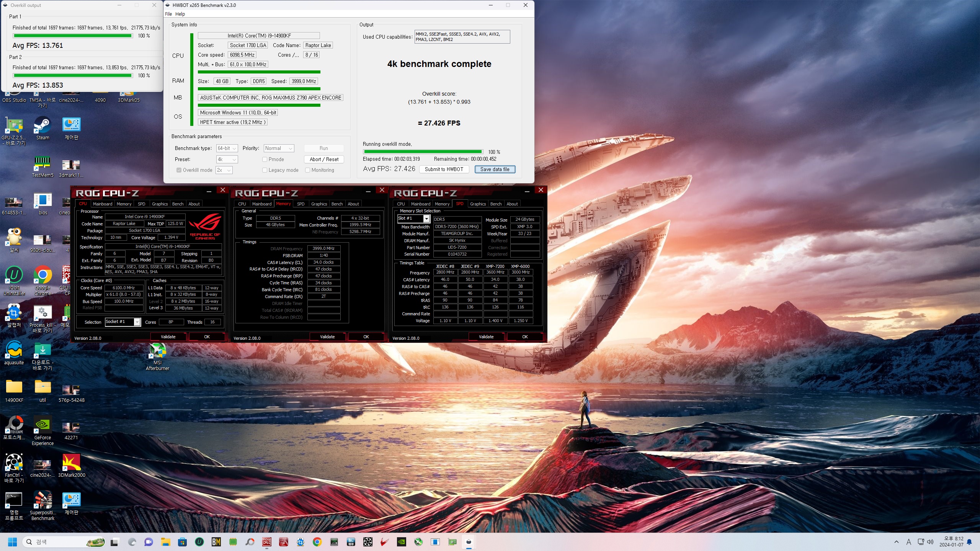
Task: Click the Abort / Reset button
Action: 324,159
